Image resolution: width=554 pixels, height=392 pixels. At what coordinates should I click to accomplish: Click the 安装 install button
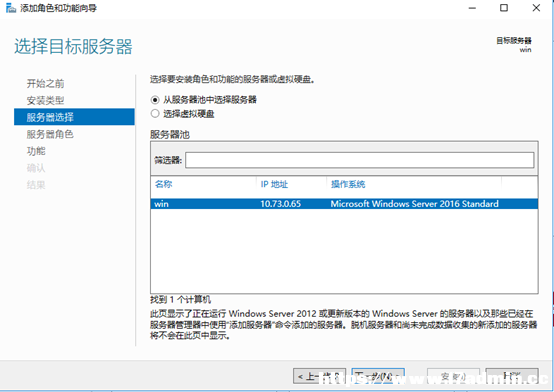(x=453, y=376)
